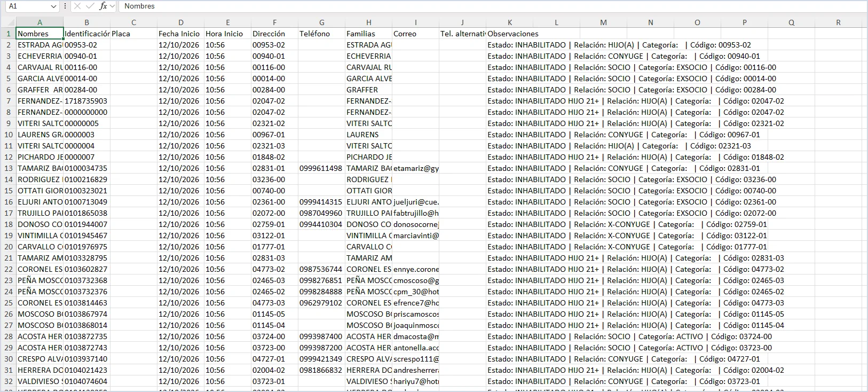Select the Dirección header cell
This screenshot has height=392, width=868.
click(x=274, y=34)
